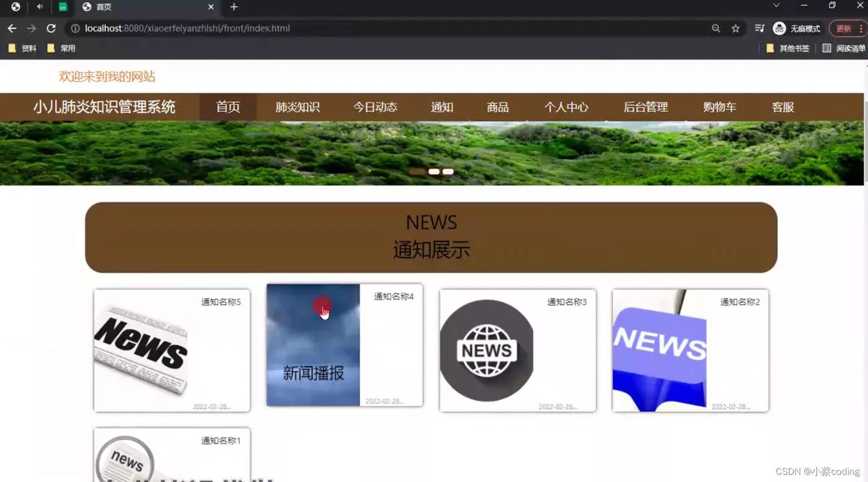The width and height of the screenshot is (868, 482).
Task: Open a new browser tab
Action: pos(234,7)
